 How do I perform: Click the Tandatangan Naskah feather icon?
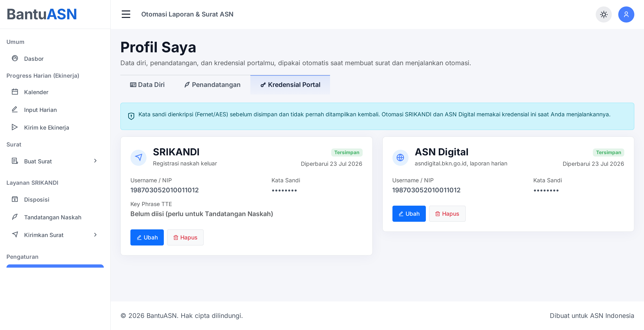(15, 217)
